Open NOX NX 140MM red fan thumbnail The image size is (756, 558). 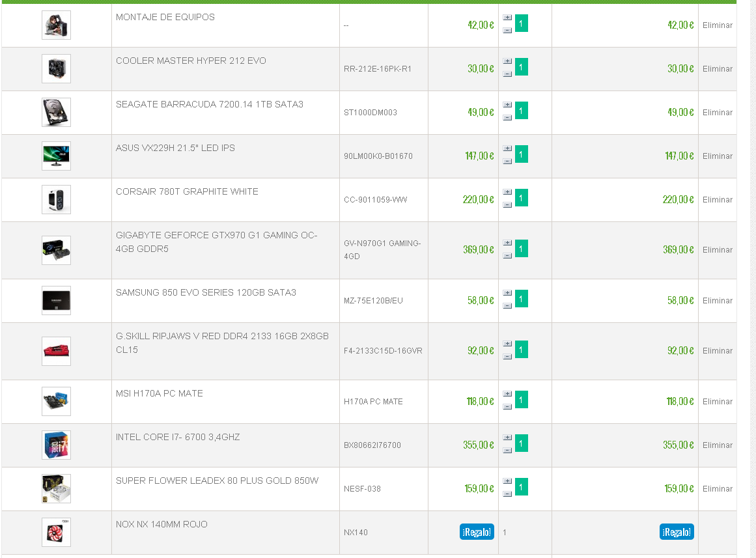(57, 533)
